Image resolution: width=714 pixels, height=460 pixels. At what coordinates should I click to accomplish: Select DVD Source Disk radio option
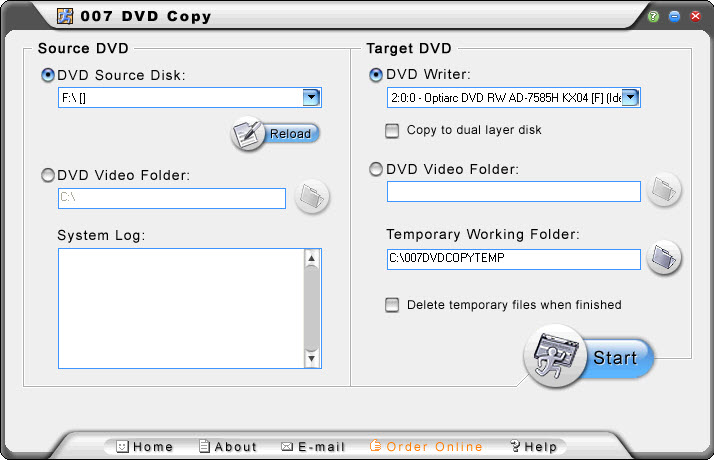pyautogui.click(x=48, y=75)
